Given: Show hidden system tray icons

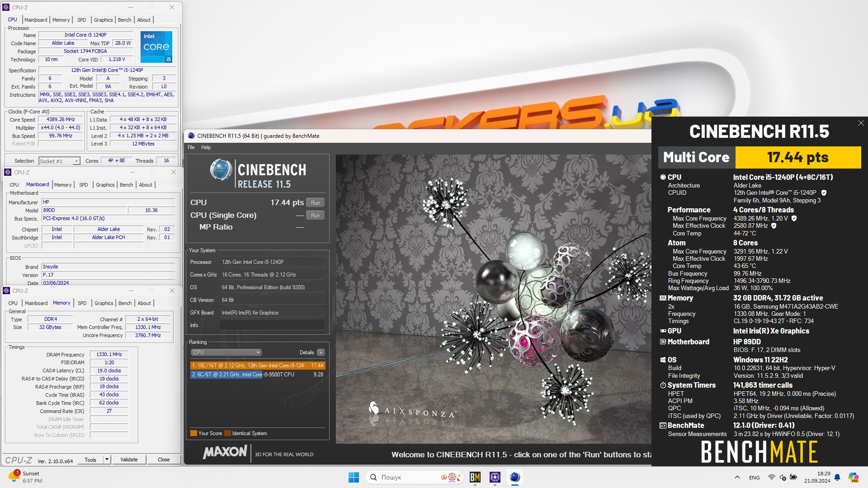Looking at the screenshot, I should [737, 477].
